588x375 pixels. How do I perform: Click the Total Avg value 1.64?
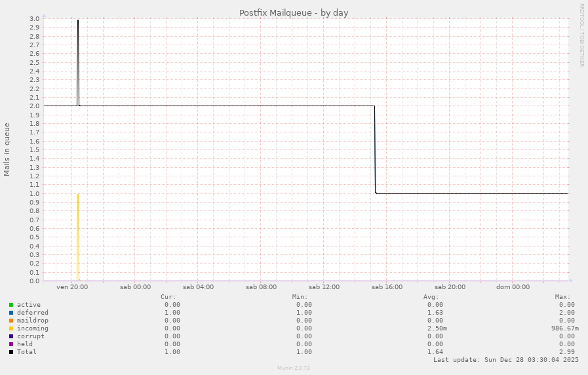coord(435,352)
